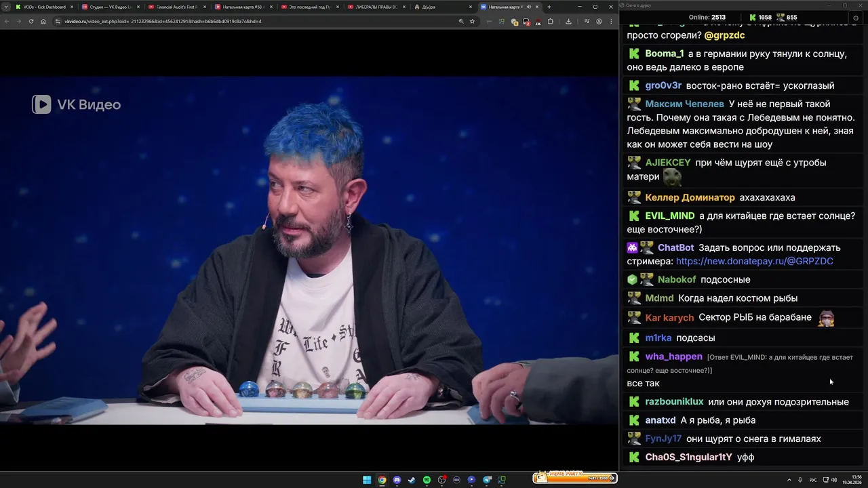Click the AJIEKCEY username in chat
Screen dimensions: 868x488
pos(667,163)
